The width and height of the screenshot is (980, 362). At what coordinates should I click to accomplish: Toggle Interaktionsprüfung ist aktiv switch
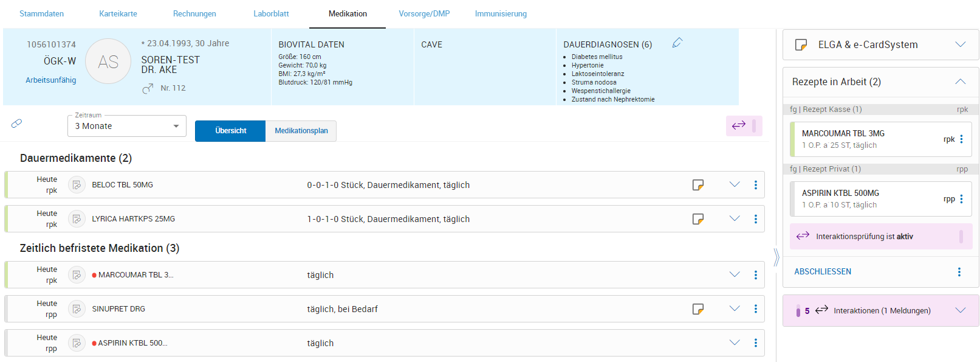[961, 237]
